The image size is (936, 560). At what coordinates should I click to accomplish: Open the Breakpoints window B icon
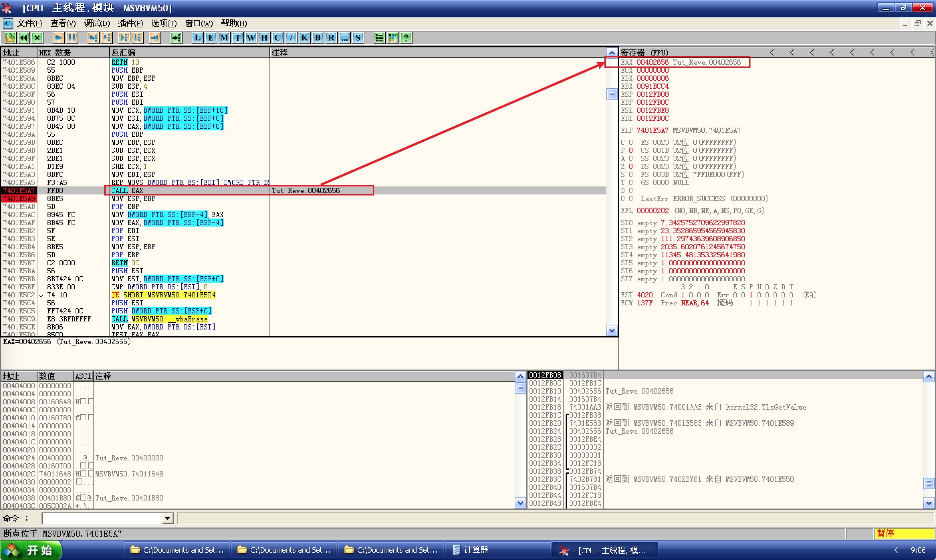point(318,38)
